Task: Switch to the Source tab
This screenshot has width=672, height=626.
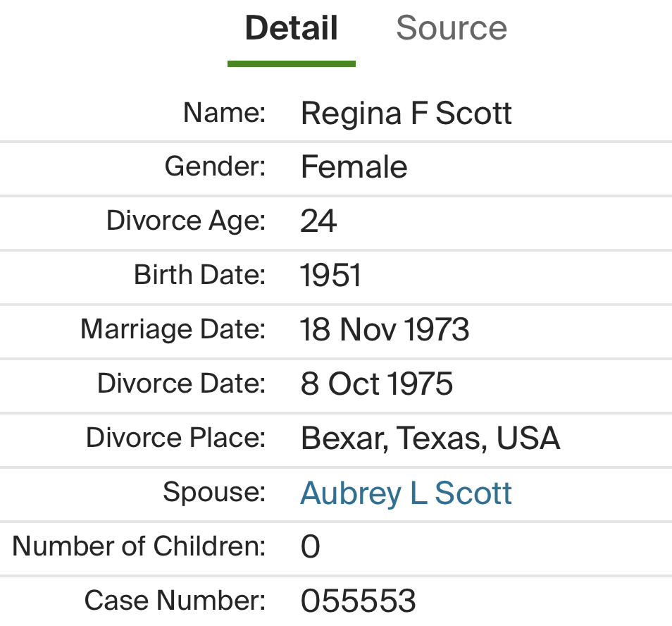Action: coord(451,29)
